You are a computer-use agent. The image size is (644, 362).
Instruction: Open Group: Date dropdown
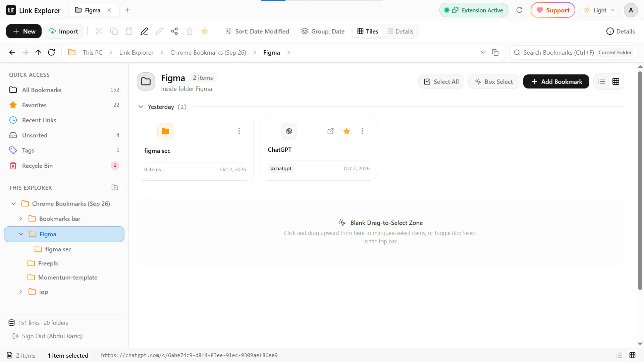click(x=323, y=31)
